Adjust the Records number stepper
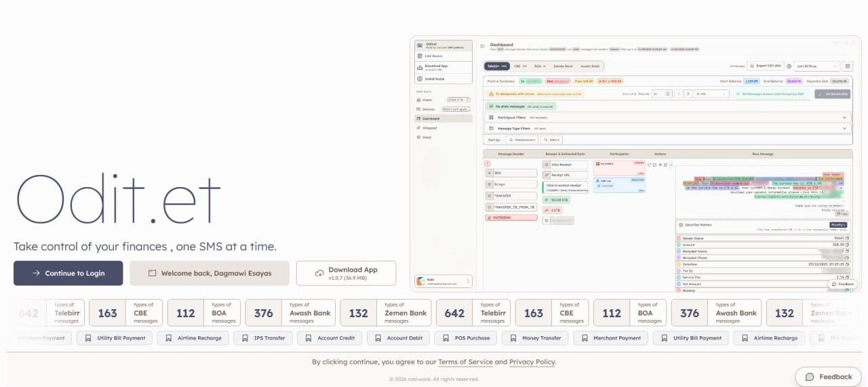 [660, 94]
